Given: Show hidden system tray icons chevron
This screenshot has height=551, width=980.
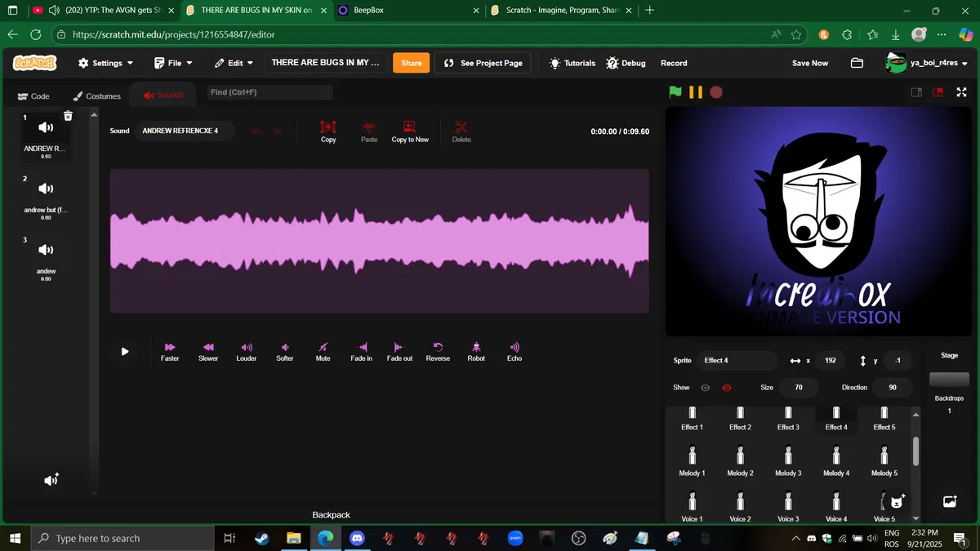Looking at the screenshot, I should [796, 539].
